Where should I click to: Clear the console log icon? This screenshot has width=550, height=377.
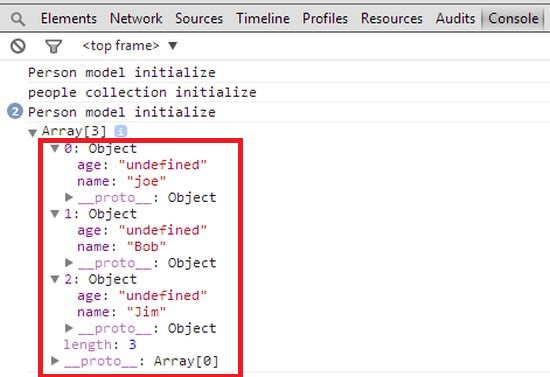(18, 46)
